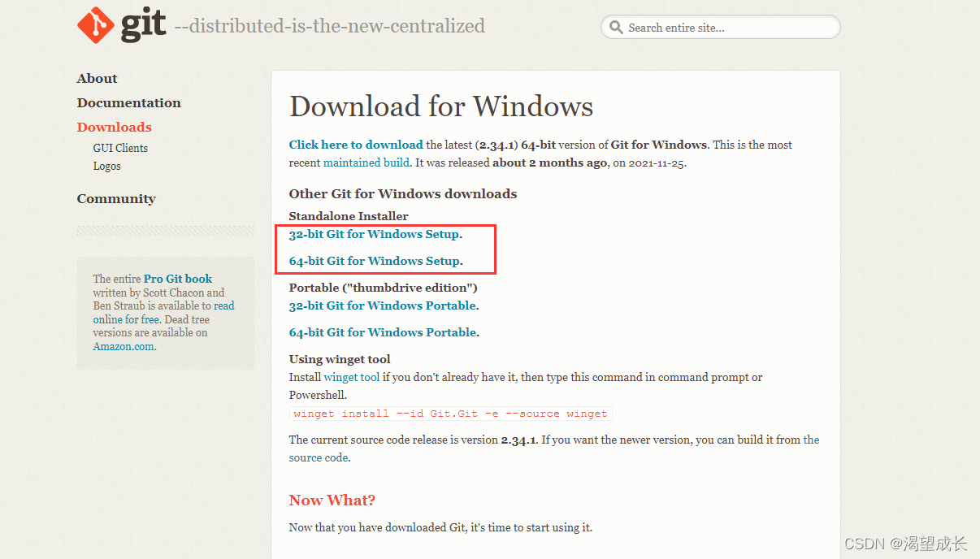This screenshot has height=559, width=980.
Task: Click the 'read online for free' link
Action: click(163, 313)
